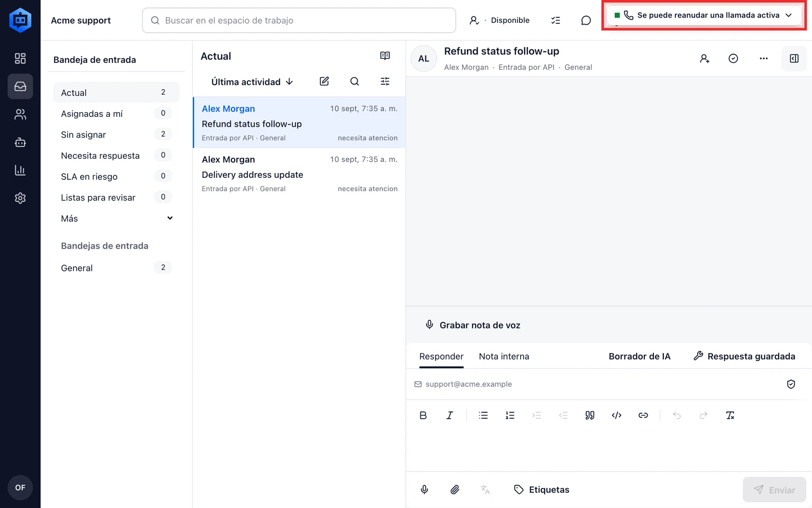Viewport: 812px width, 508px height.
Task: Switch to the Nota interna tab
Action: pyautogui.click(x=504, y=356)
